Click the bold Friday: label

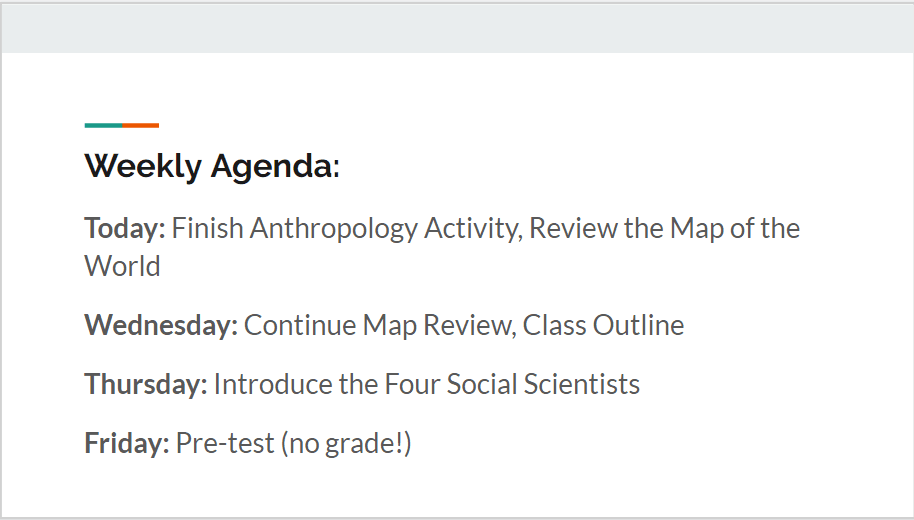click(126, 443)
